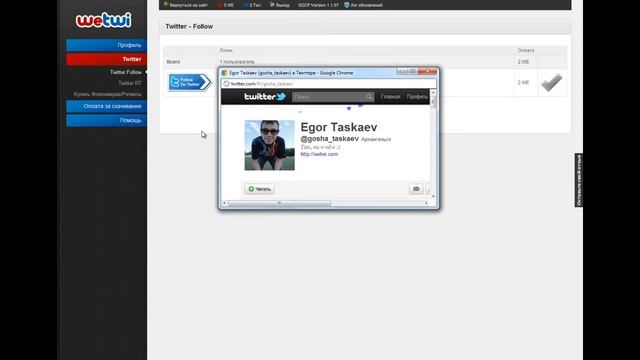Click the Twitter logo in popup
640x360 pixels.
(x=265, y=97)
